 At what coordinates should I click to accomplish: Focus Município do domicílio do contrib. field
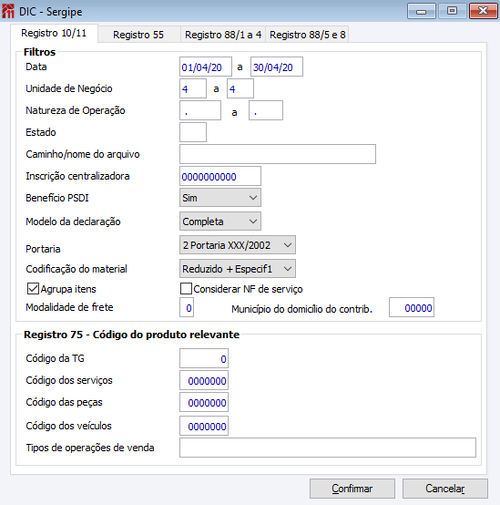[412, 307]
